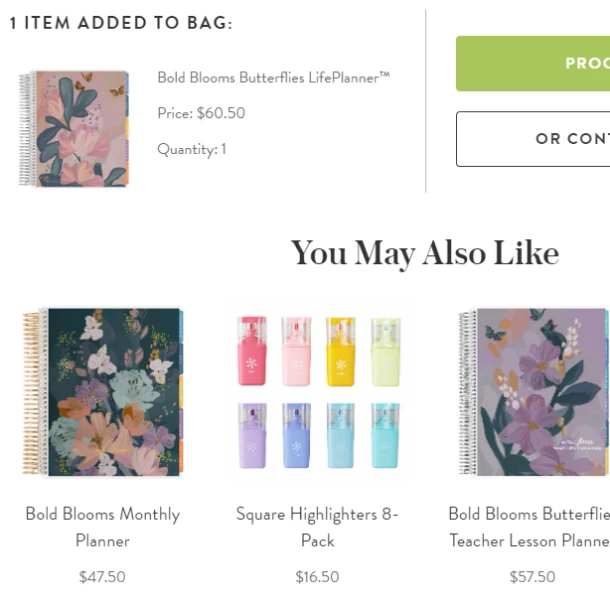Click the green Proceed button
610x610 pixels.
pyautogui.click(x=533, y=63)
